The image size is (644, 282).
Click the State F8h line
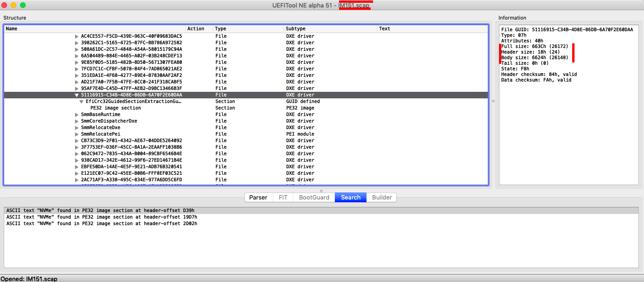pyautogui.click(x=515, y=69)
